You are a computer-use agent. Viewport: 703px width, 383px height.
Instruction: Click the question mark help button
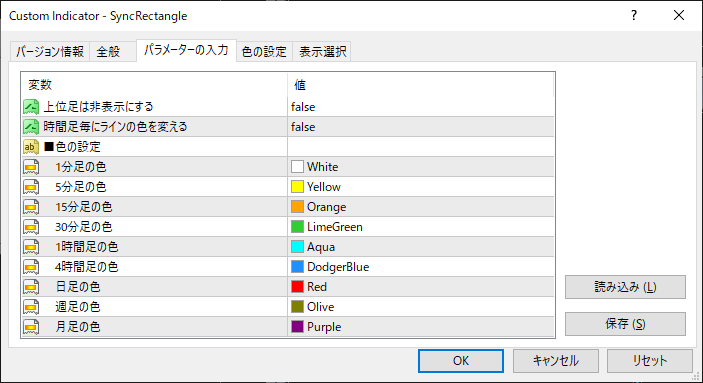pos(634,16)
